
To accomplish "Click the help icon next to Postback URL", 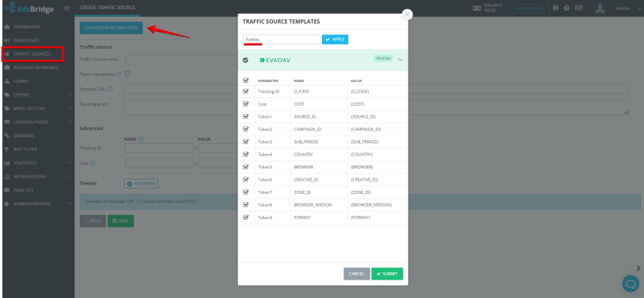I will pyautogui.click(x=110, y=89).
